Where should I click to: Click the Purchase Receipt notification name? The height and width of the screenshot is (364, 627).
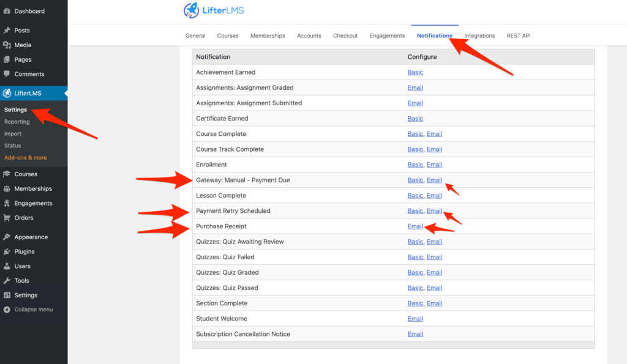[x=221, y=226]
